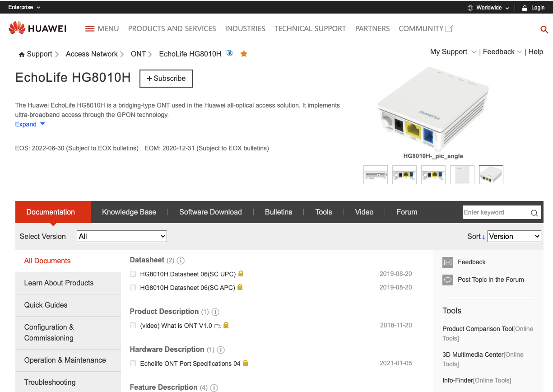Open search with the magnifier icon
The height and width of the screenshot is (392, 553).
coord(544,29)
